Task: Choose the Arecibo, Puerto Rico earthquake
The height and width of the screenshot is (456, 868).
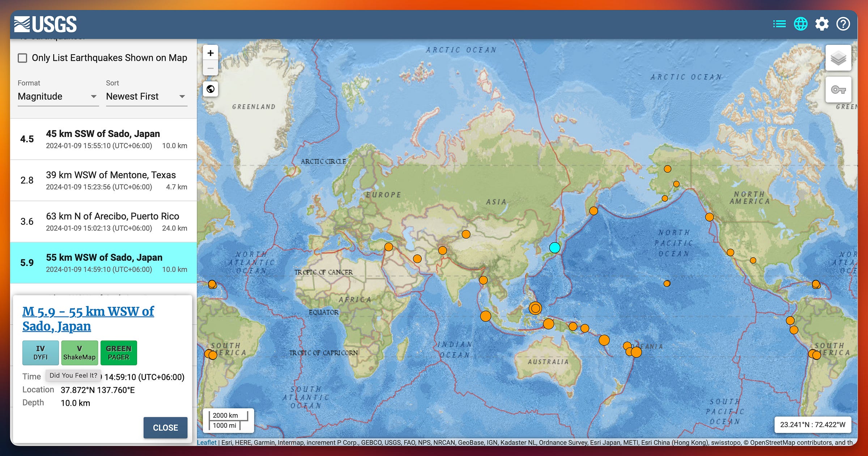Action: [x=103, y=221]
